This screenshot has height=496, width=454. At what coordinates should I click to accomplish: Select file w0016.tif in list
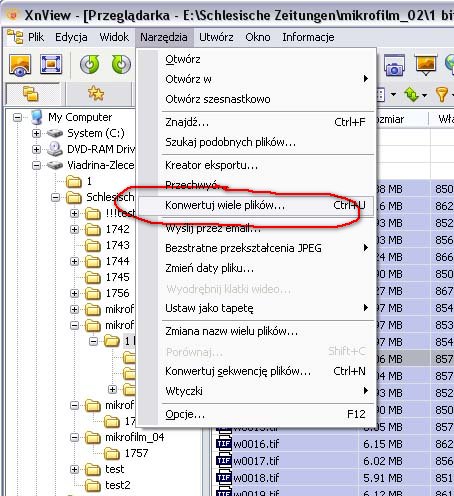tap(256, 444)
